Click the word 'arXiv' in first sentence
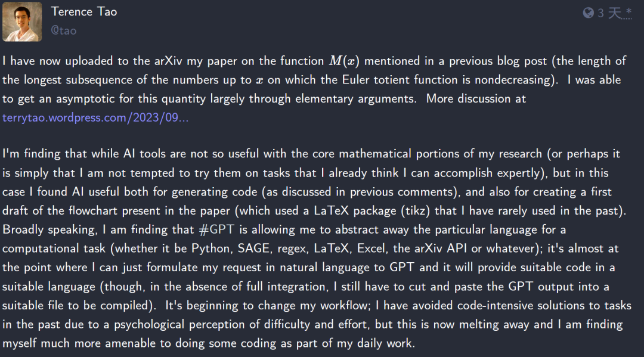Viewport: 644px width, 357px height. [168, 61]
